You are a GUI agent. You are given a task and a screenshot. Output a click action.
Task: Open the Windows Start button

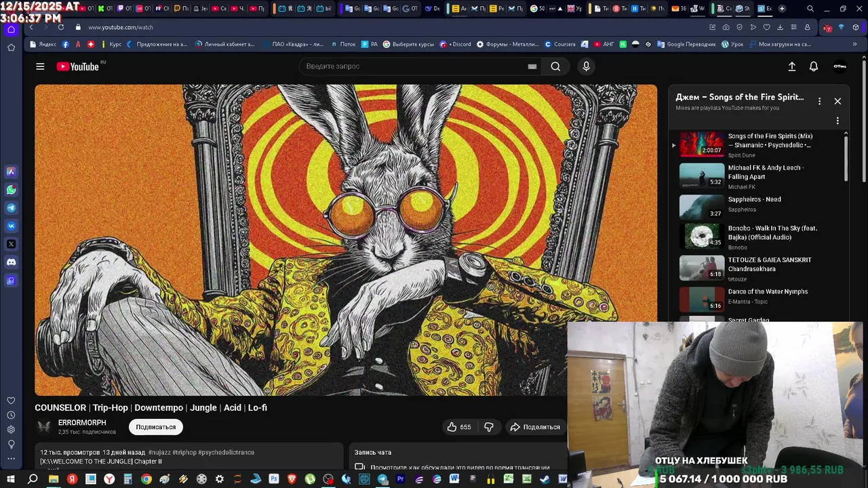pos(11,479)
